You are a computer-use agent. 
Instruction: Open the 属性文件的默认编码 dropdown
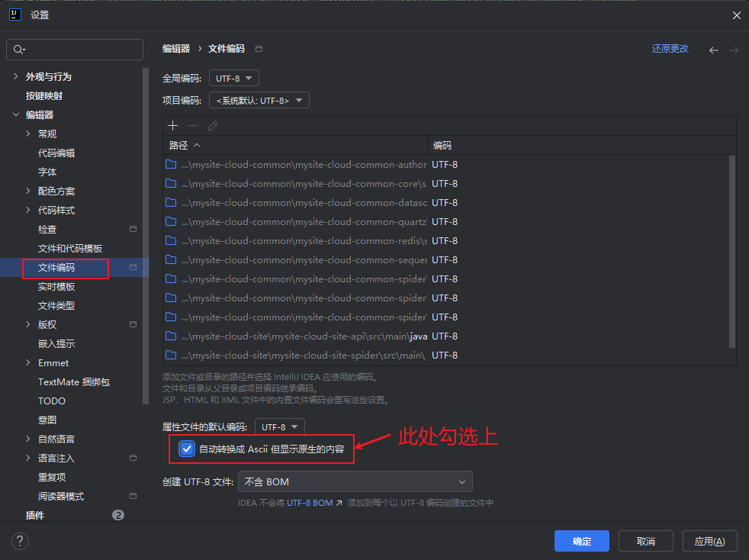280,426
